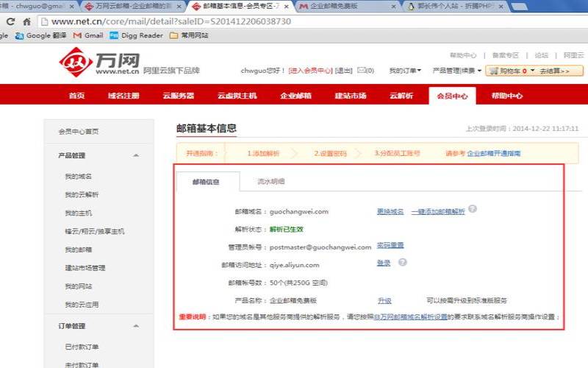Open 云服务器 in the nav bar
Screen dimensions: 588x368
tap(179, 96)
